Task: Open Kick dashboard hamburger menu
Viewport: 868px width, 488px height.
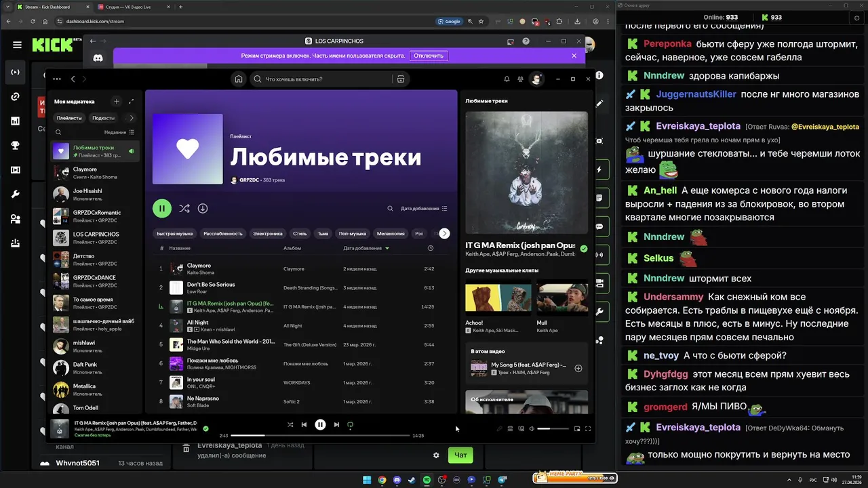Action: point(17,45)
